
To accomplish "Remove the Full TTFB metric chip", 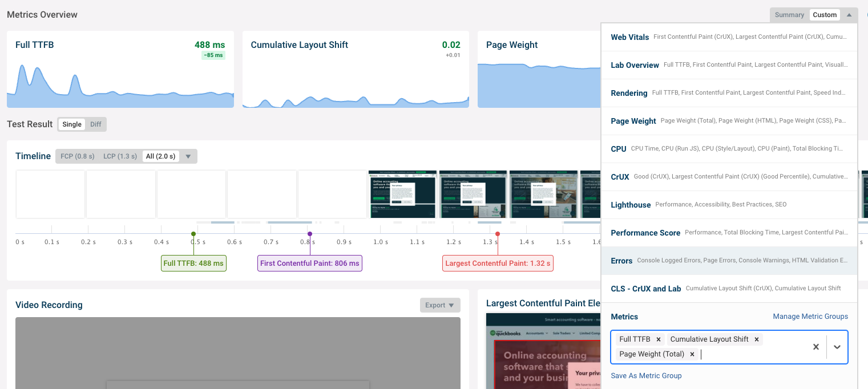I will pos(658,339).
